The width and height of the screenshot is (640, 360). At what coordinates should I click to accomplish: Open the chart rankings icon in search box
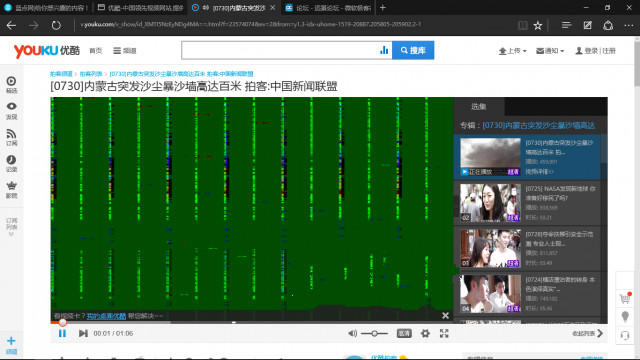(x=384, y=50)
